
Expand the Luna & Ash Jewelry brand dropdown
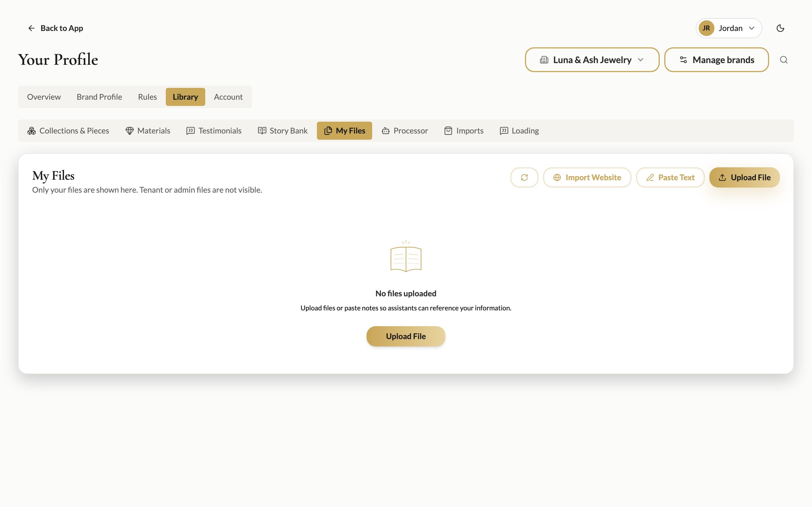click(x=592, y=60)
